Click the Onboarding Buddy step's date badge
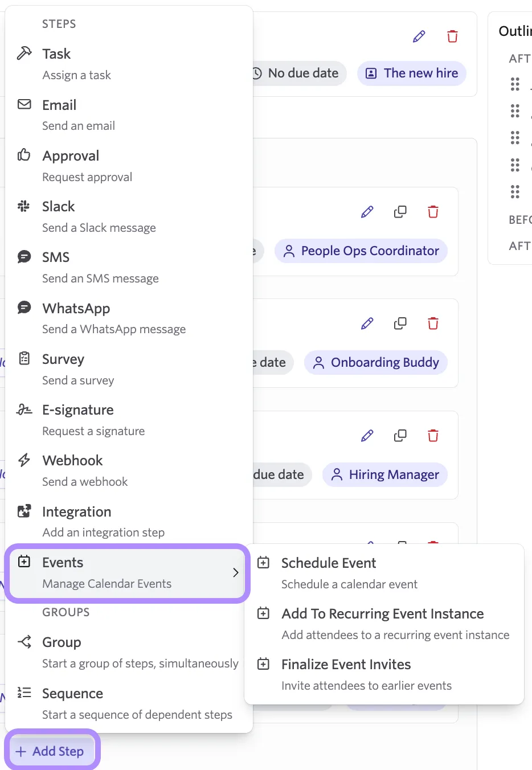 coord(273,362)
